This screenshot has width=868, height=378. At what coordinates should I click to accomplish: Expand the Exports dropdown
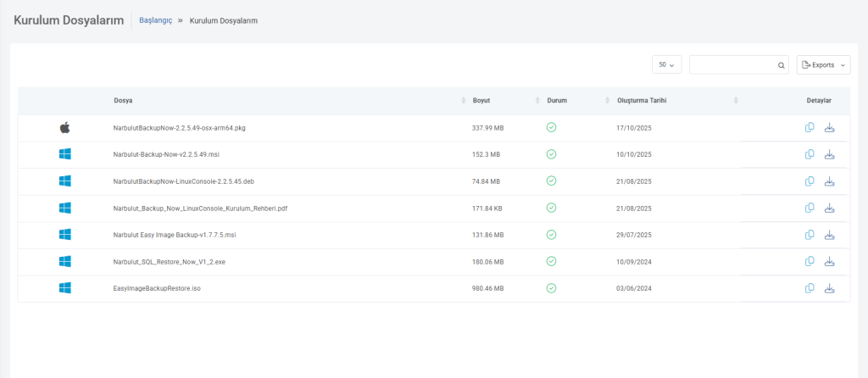pos(823,65)
